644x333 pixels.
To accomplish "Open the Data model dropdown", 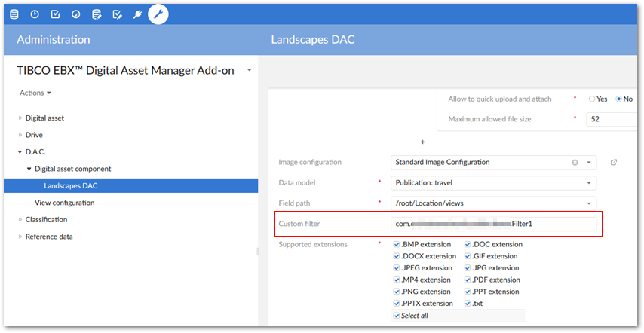I will pos(493,183).
